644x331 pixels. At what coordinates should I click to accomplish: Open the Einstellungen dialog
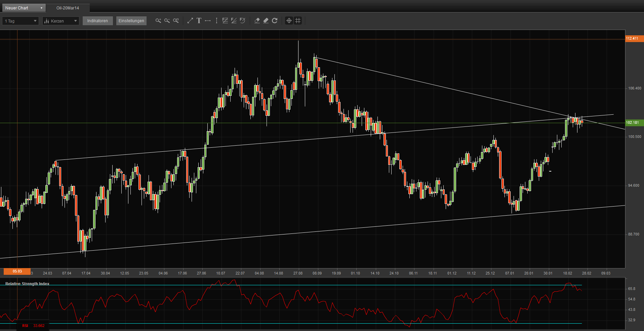coord(131,21)
